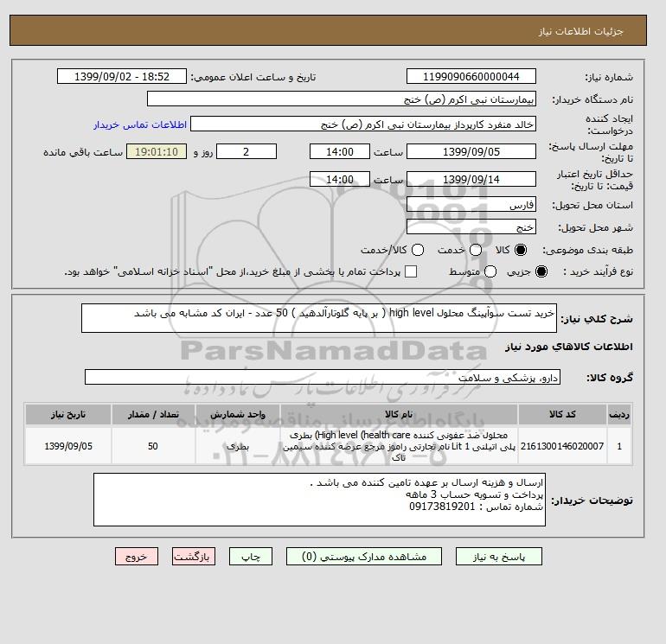Click goods group field دارو، پزشکی و سلامت
The width and height of the screenshot is (666, 644).
click(x=323, y=377)
